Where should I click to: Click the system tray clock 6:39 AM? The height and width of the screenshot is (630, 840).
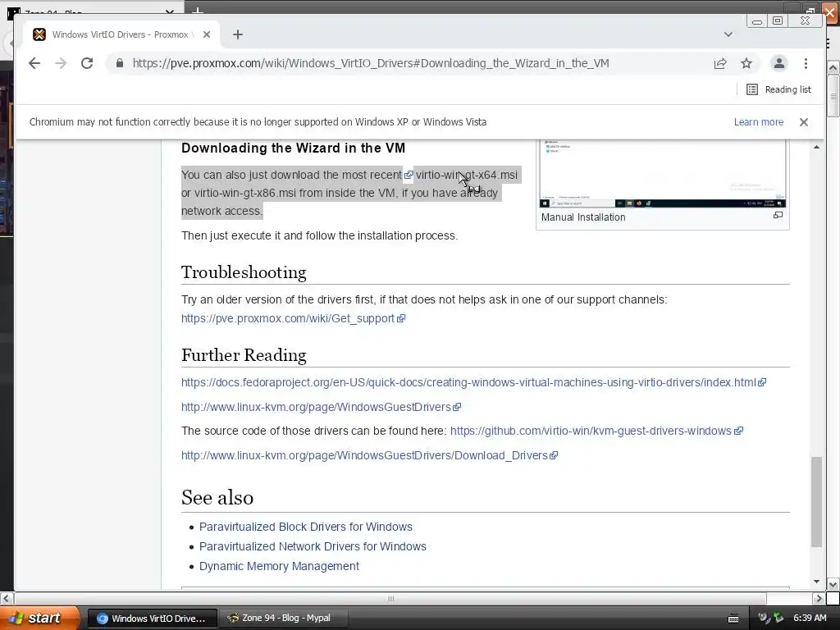(x=810, y=619)
